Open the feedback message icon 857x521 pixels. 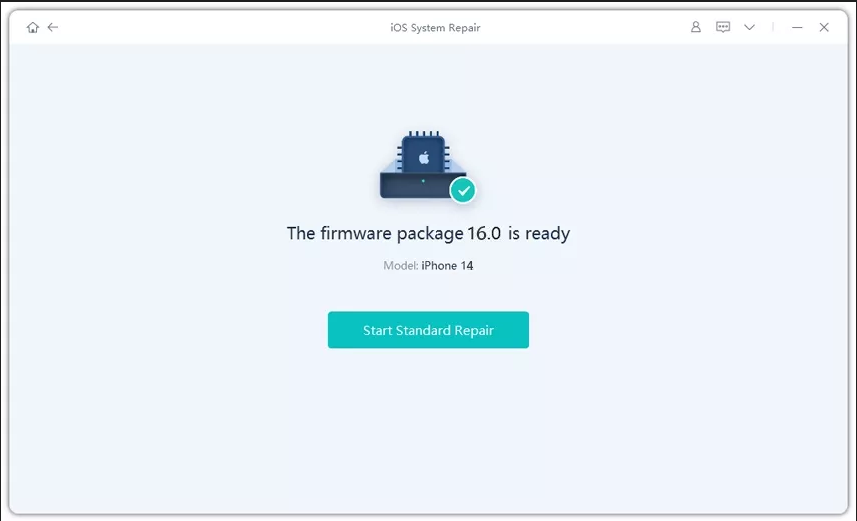pos(723,28)
